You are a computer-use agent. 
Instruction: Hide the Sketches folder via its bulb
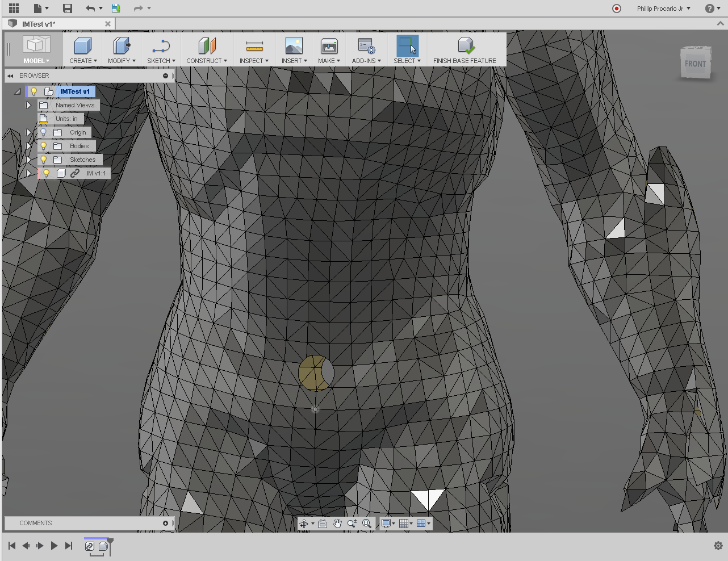(43, 160)
